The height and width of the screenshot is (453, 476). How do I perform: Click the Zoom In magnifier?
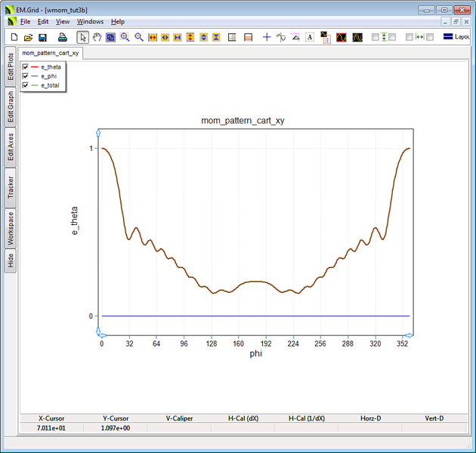[125, 37]
